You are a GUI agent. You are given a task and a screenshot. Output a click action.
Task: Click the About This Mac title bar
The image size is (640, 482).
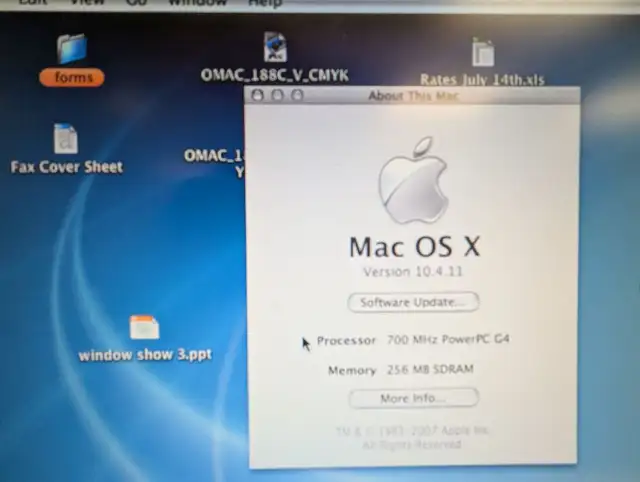click(x=412, y=96)
